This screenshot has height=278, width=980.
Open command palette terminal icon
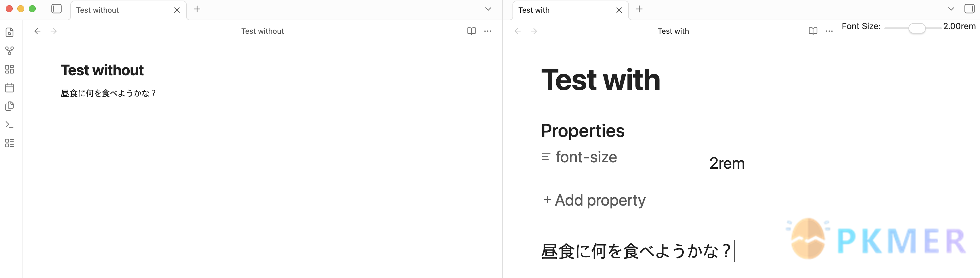pos(10,125)
